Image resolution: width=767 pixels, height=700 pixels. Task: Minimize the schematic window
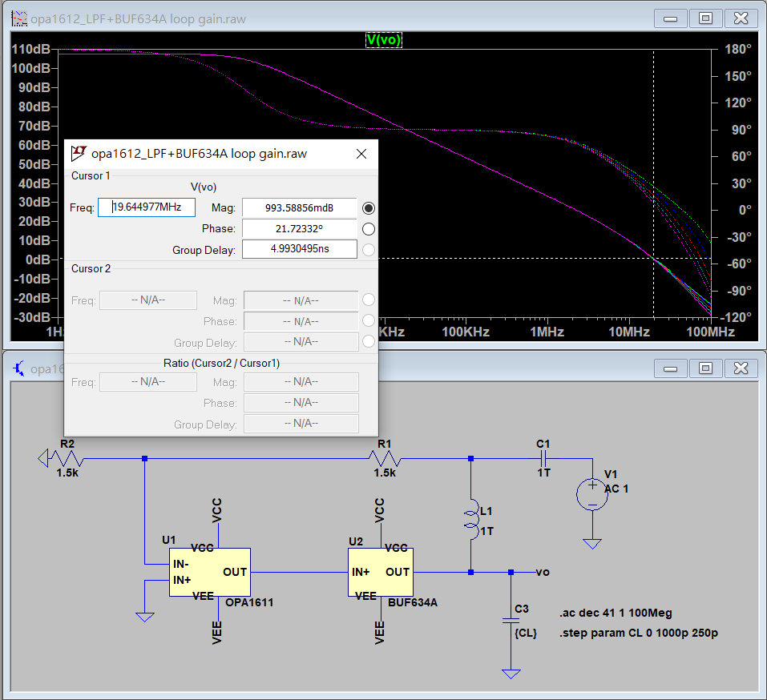(670, 368)
